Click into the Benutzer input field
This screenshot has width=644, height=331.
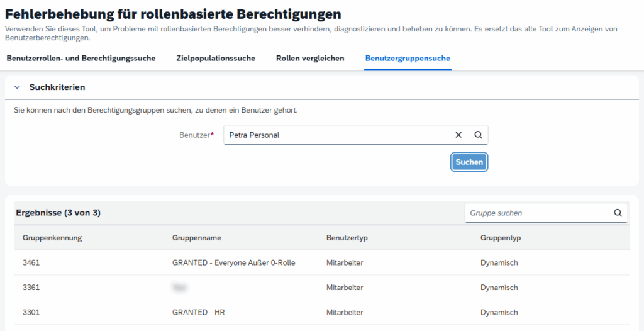pos(336,135)
